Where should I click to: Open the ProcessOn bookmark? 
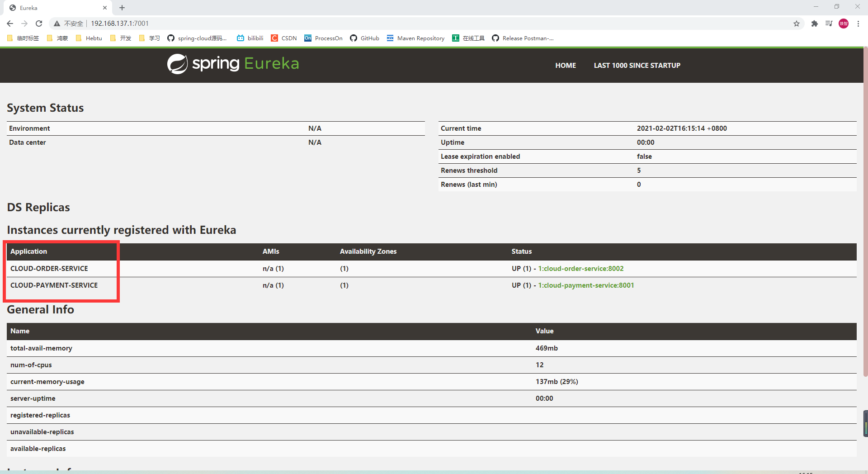[324, 38]
